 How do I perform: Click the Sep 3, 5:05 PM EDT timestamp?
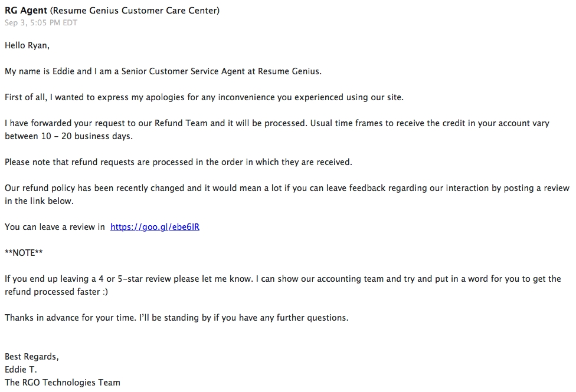coord(41,23)
